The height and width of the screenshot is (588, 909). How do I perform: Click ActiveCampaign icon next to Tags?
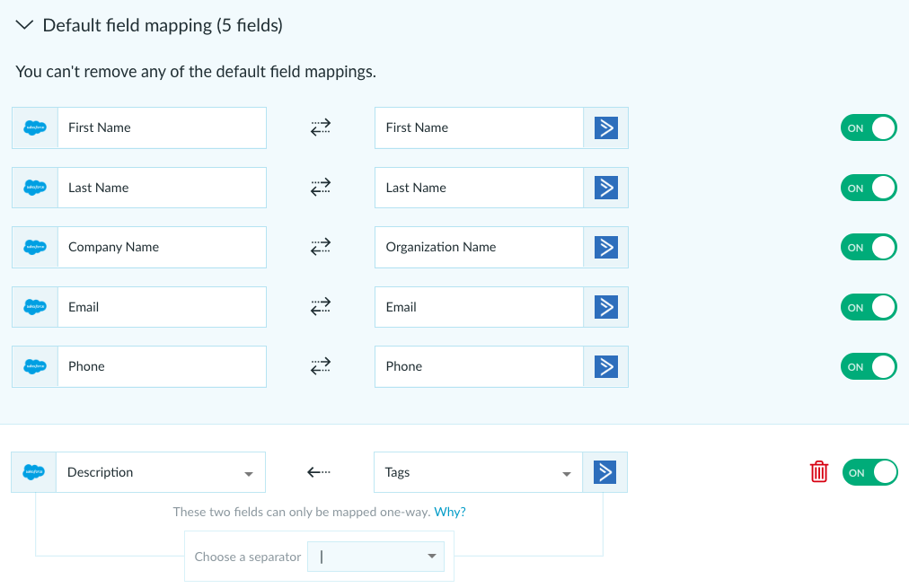coord(605,472)
